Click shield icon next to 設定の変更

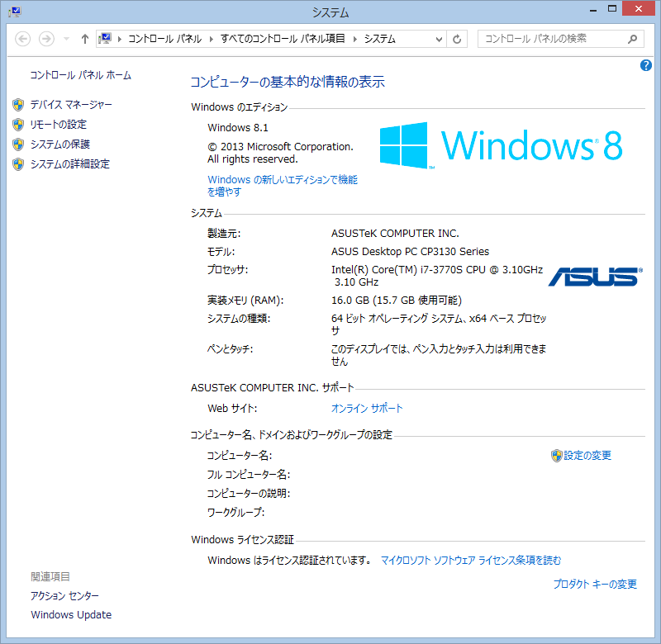[x=556, y=455]
